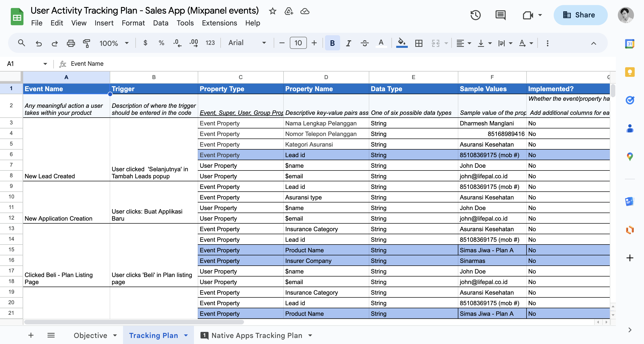Open the Google account avatar

click(x=626, y=15)
